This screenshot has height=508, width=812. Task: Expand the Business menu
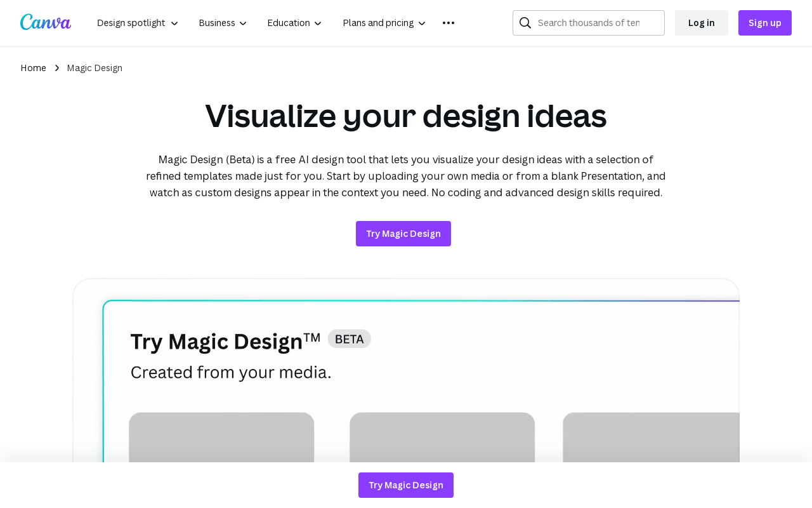pyautogui.click(x=221, y=22)
